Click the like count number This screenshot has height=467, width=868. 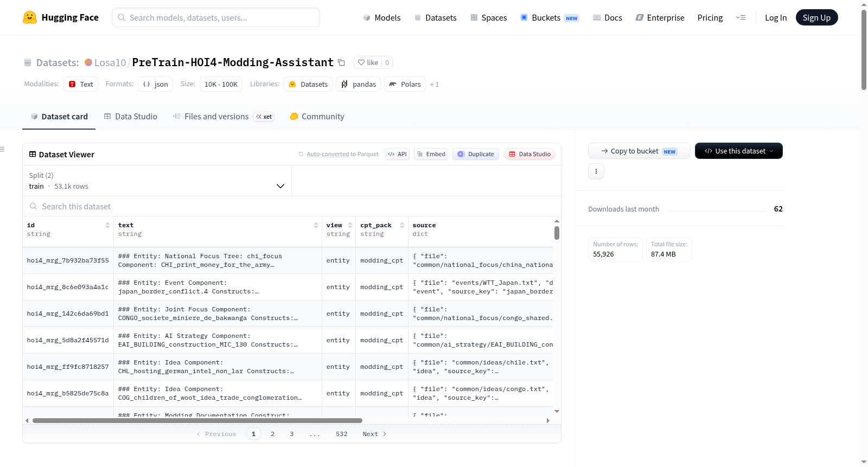pyautogui.click(x=387, y=62)
